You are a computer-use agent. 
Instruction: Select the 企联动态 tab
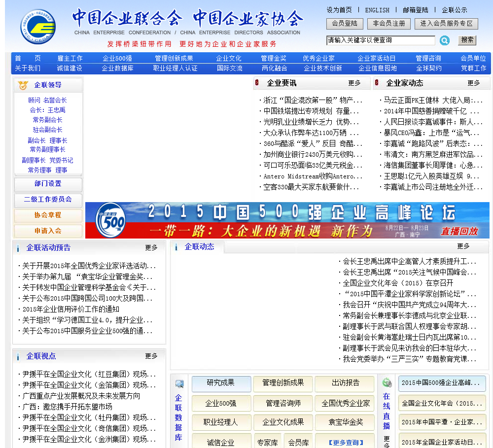point(199,247)
